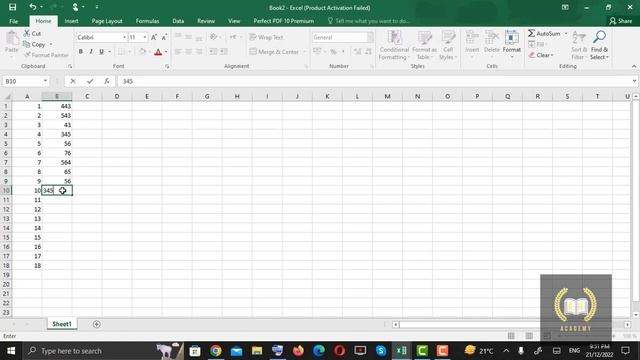640x360 pixels.
Task: Copy the selected cell with Copy
Action: point(34,44)
